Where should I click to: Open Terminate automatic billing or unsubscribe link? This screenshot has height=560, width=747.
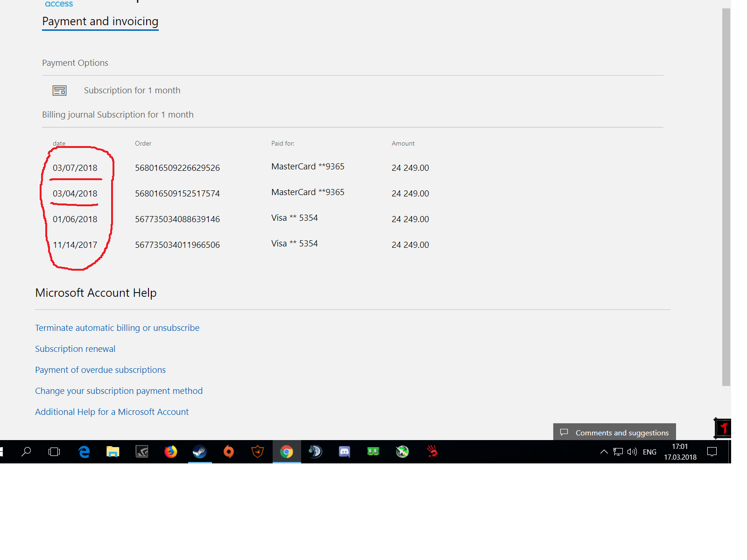tap(117, 328)
